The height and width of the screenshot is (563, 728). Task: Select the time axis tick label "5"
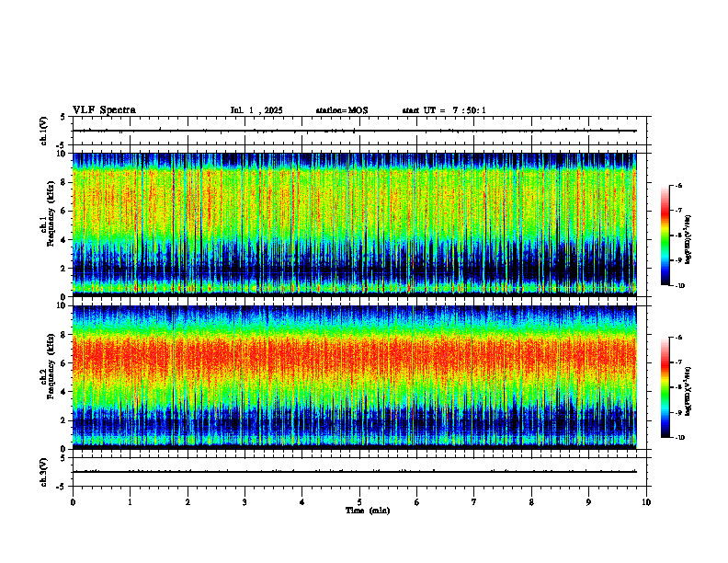(x=359, y=502)
